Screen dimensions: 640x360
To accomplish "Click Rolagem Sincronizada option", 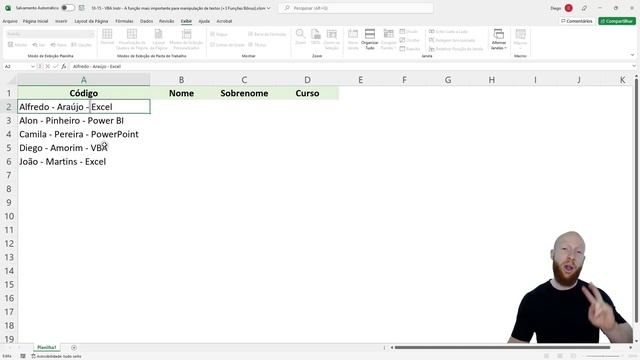I will pyautogui.click(x=452, y=40).
